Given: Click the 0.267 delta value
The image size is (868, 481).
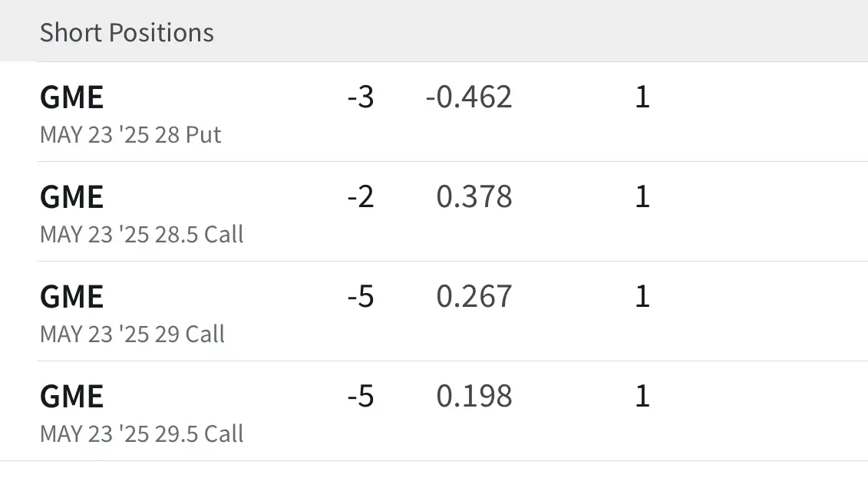Looking at the screenshot, I should point(474,296).
